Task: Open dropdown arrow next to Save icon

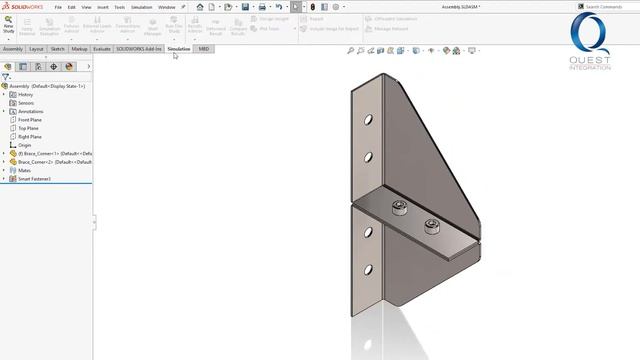Action: 253,7
